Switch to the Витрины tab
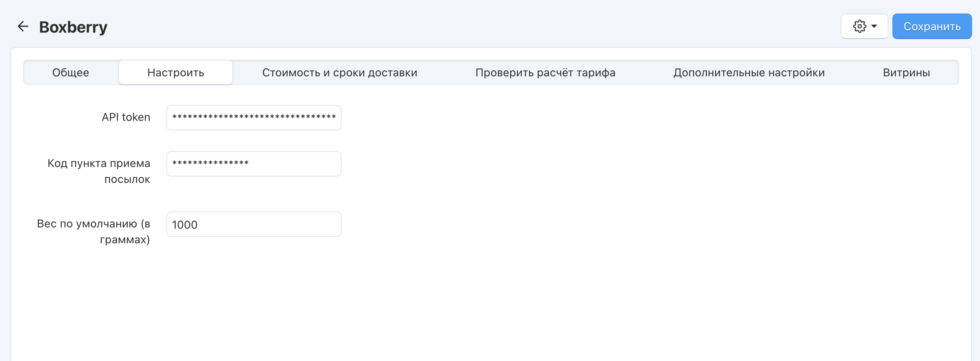 pyautogui.click(x=906, y=73)
